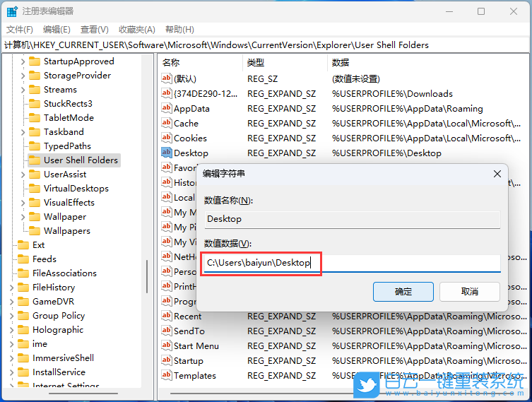Click the registry path address bar
This screenshot has width=532, height=402.
pos(266,45)
